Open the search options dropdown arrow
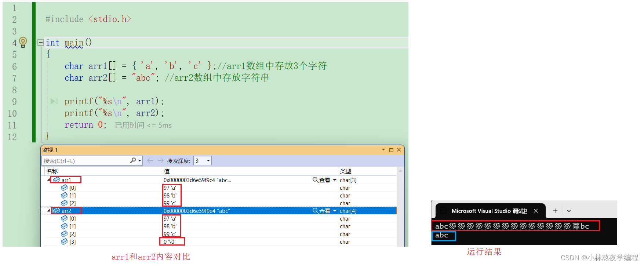Image resolution: width=644 pixels, height=265 pixels. (x=140, y=161)
